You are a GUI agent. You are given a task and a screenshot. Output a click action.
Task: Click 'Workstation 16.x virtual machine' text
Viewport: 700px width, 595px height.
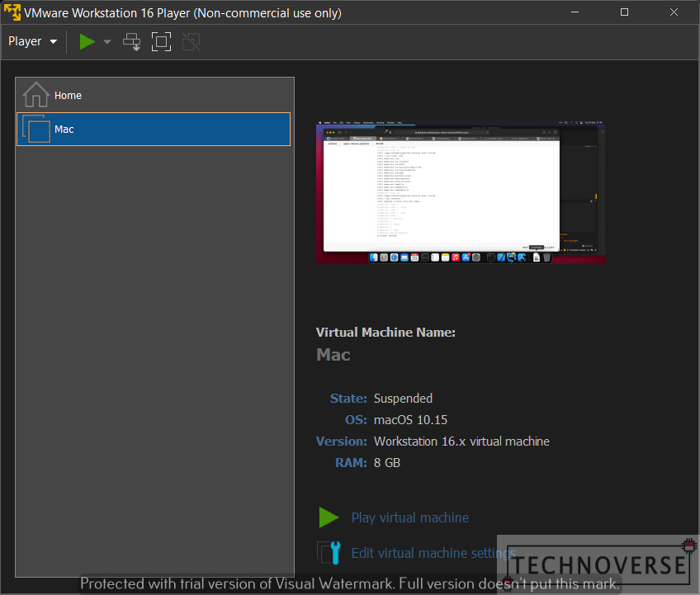pyautogui.click(x=461, y=442)
